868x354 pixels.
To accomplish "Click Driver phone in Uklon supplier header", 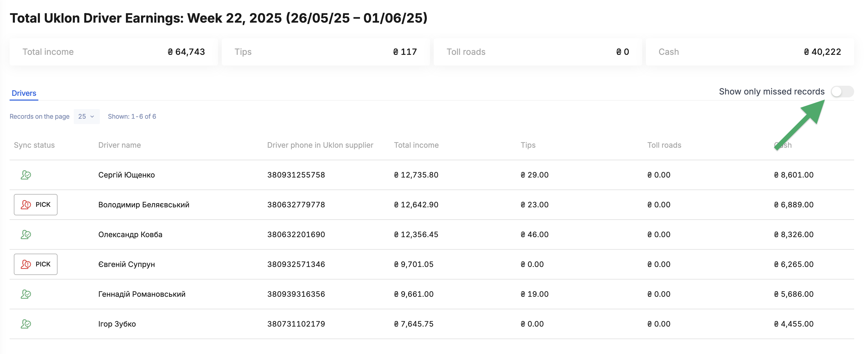I will (x=320, y=145).
